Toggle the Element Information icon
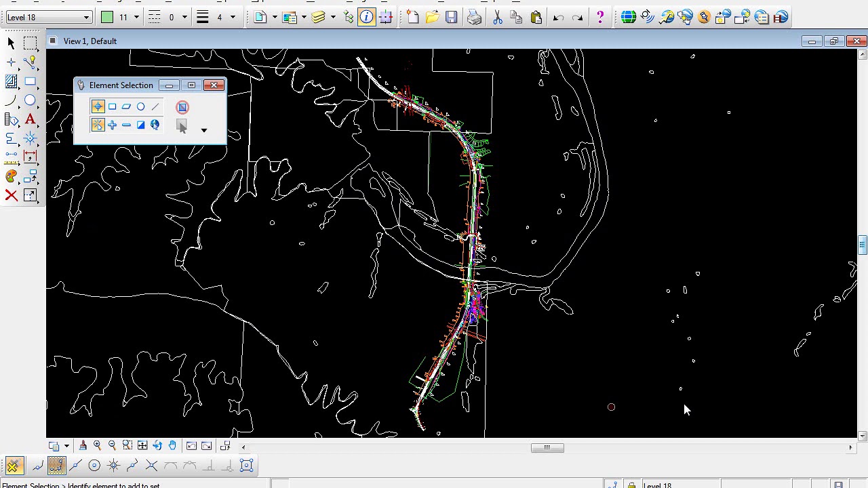The image size is (868, 488). [x=366, y=17]
